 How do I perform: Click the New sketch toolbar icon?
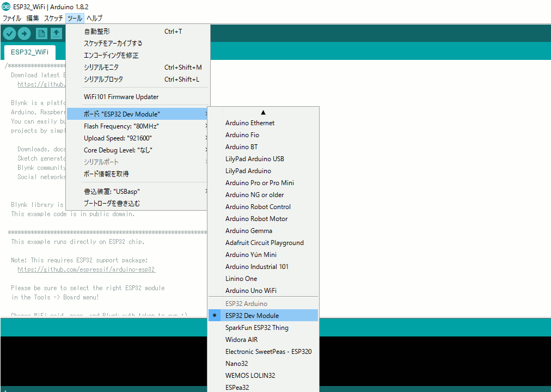[41, 34]
